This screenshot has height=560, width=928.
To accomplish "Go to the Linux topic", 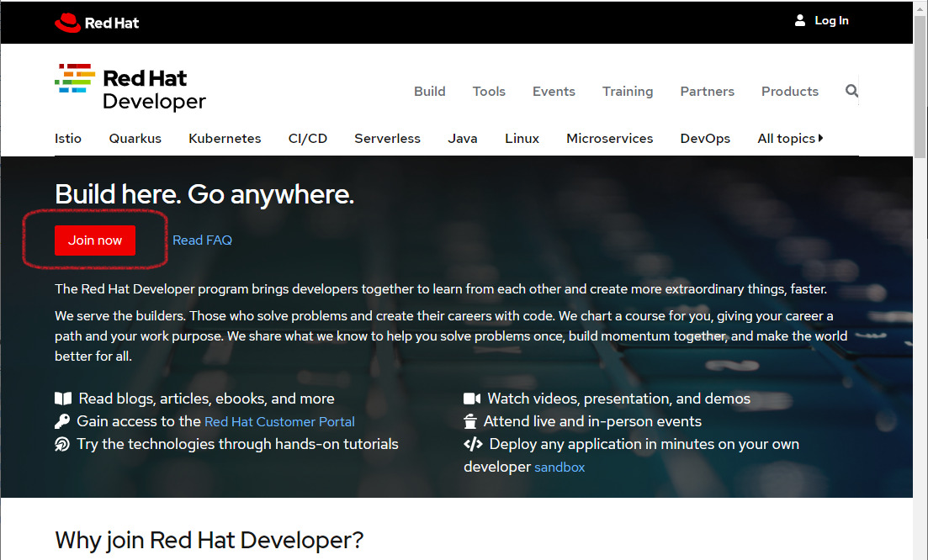I will point(522,139).
